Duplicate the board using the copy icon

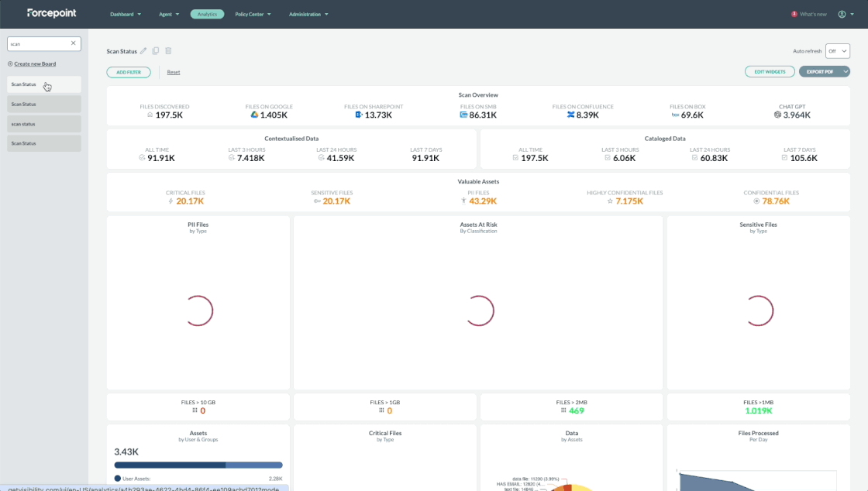point(156,51)
